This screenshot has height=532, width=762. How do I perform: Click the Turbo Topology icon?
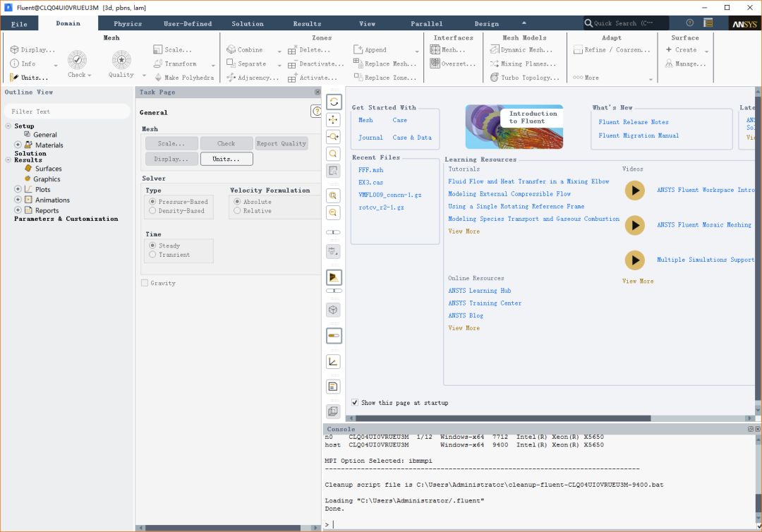point(495,78)
